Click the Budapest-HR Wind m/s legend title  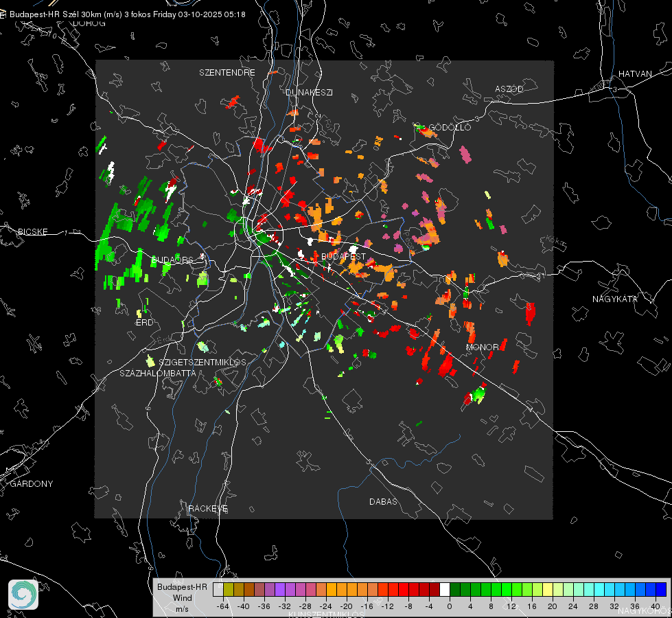(182, 597)
